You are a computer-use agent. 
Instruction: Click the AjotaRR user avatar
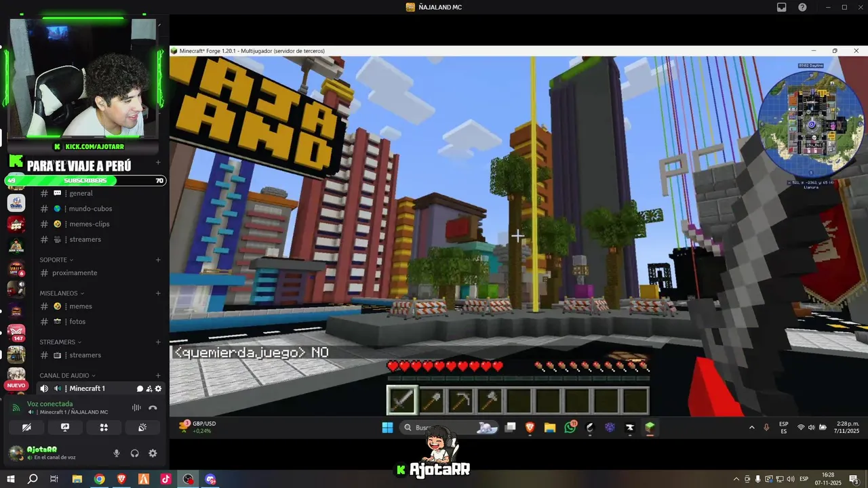(x=16, y=453)
